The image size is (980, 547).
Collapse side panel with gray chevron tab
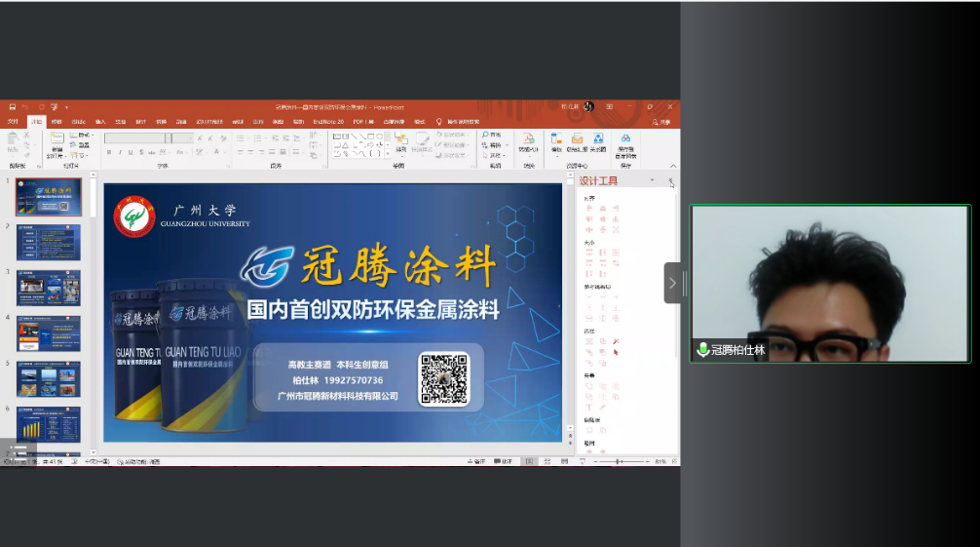click(x=672, y=283)
